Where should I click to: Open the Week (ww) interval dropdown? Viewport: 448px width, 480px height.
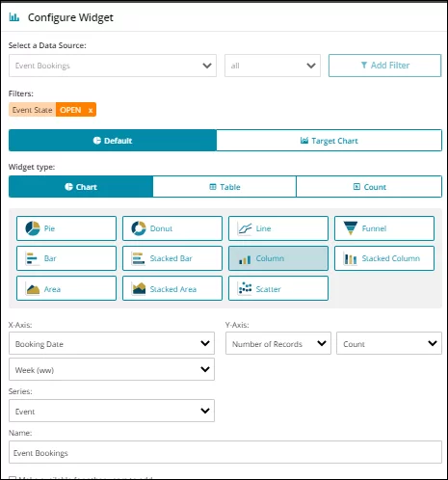point(112,369)
